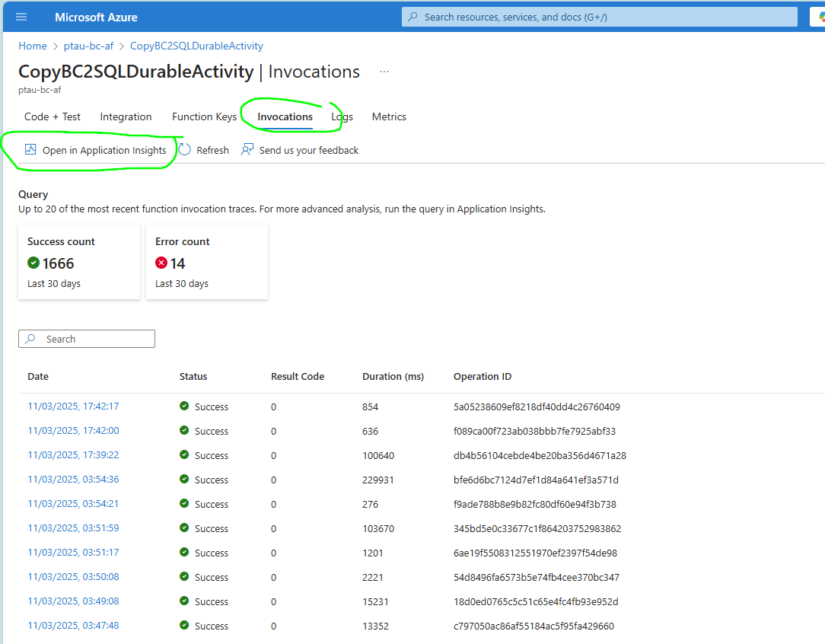Open invocation dated 11/03/2025, 03:47:48
825x644 pixels.
73,626
